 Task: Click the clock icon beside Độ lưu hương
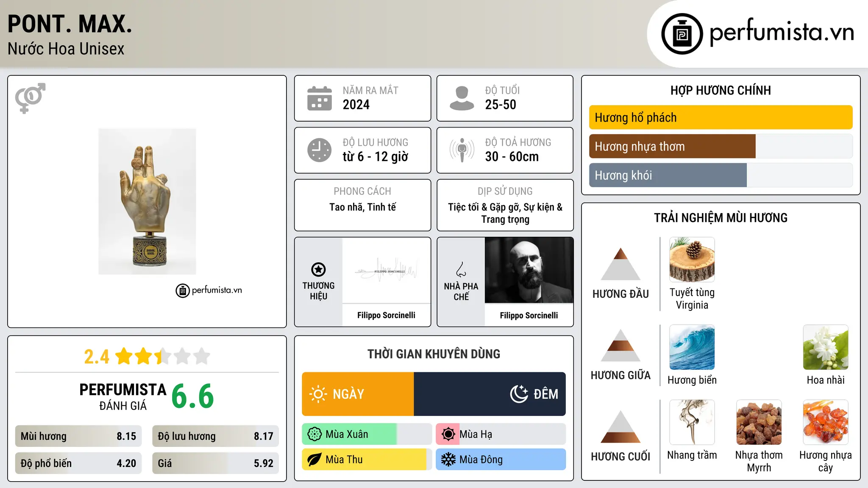[320, 150]
